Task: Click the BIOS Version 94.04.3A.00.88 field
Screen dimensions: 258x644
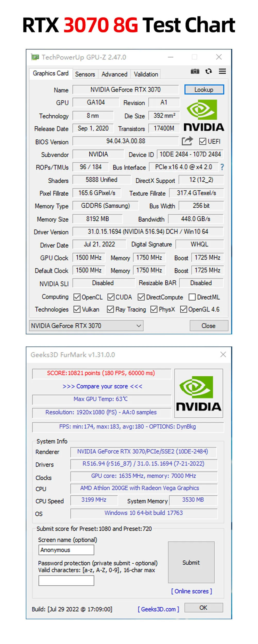Action: pyautogui.click(x=126, y=141)
